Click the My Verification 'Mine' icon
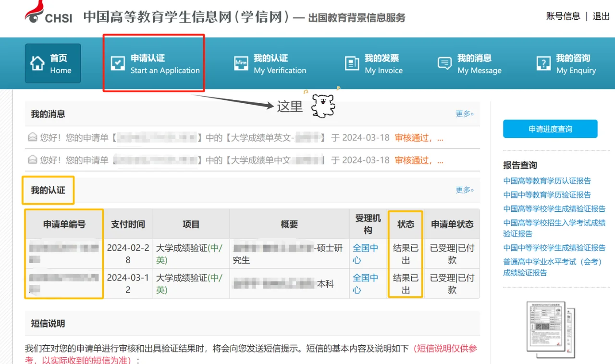Screen dimensions: 615x364 point(241,63)
